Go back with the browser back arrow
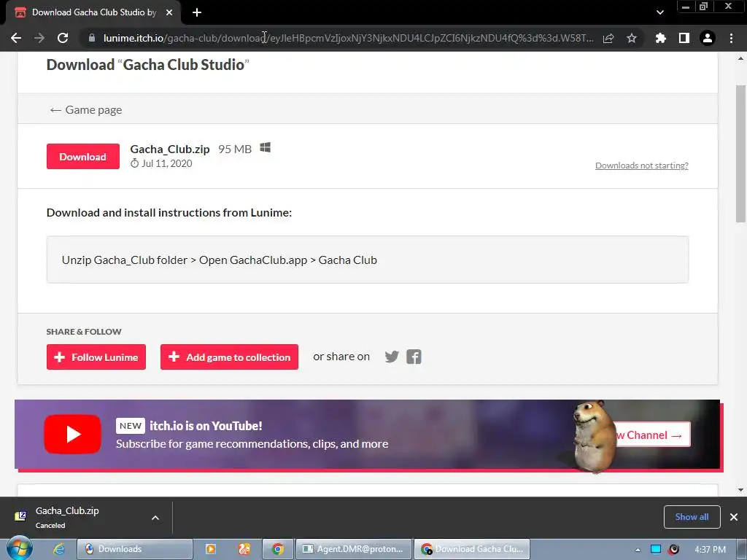This screenshot has height=560, width=747. coord(16,38)
